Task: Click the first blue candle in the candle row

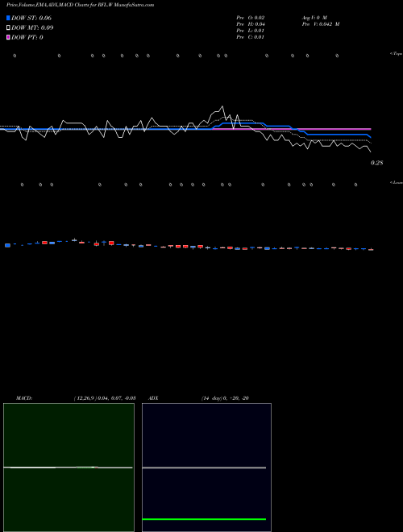Action: tap(7, 245)
